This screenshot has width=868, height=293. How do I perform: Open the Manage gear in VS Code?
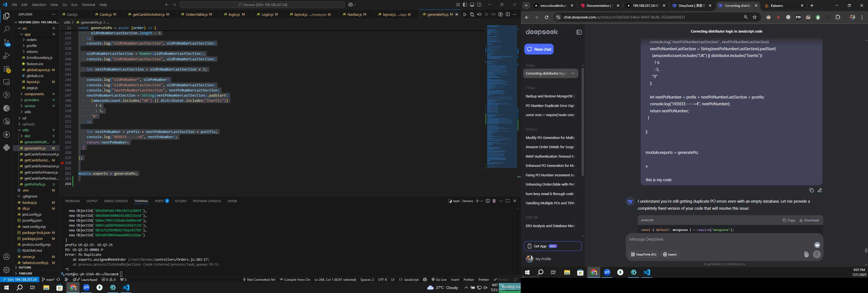[7, 270]
